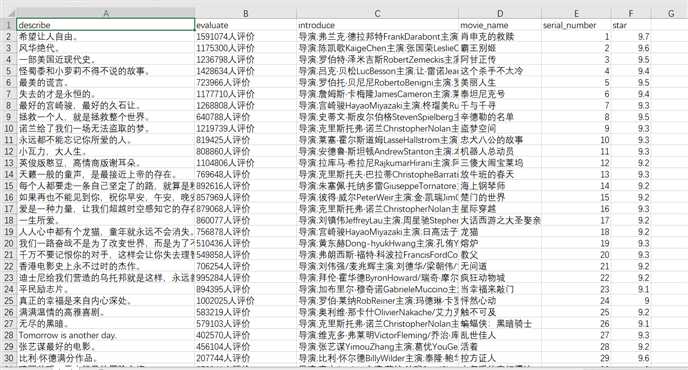
Task: Select the cell '张艺谋最好的电影。'
Action: [106, 346]
